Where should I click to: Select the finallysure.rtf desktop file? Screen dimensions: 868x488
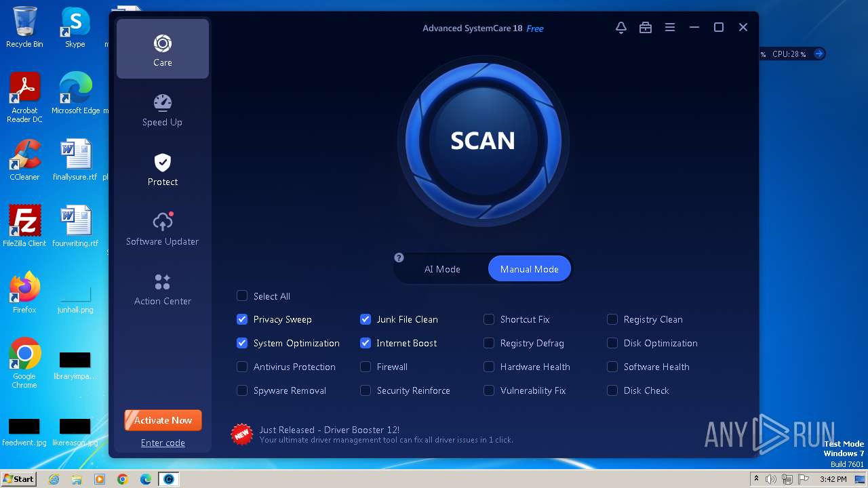[x=75, y=160]
